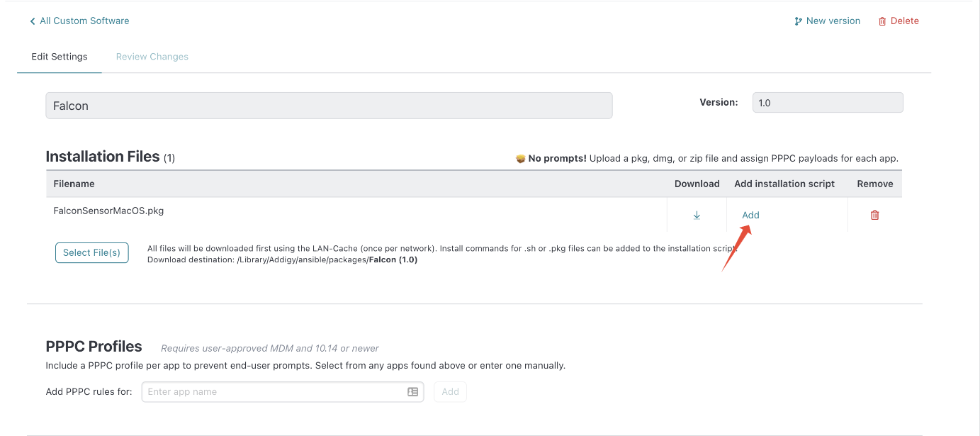Screen dimensions: 980x436
Task: Open the Review Changes tab
Action: click(152, 57)
